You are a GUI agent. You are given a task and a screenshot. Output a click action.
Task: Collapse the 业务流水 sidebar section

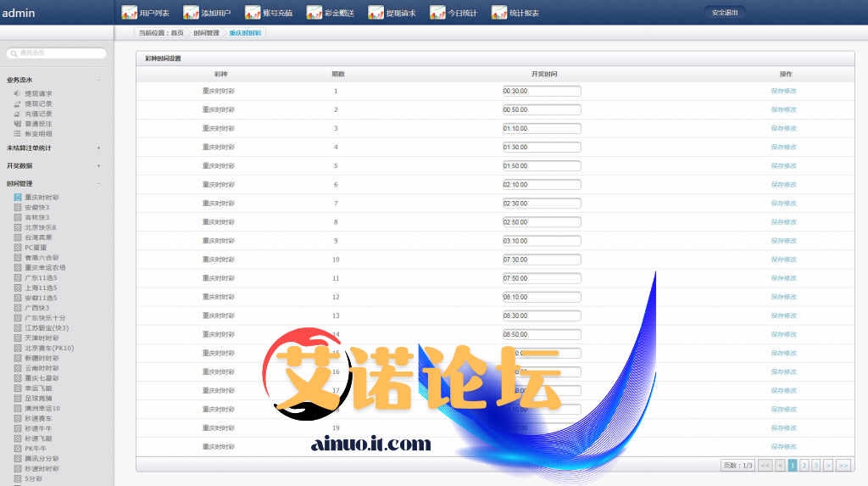[x=98, y=79]
